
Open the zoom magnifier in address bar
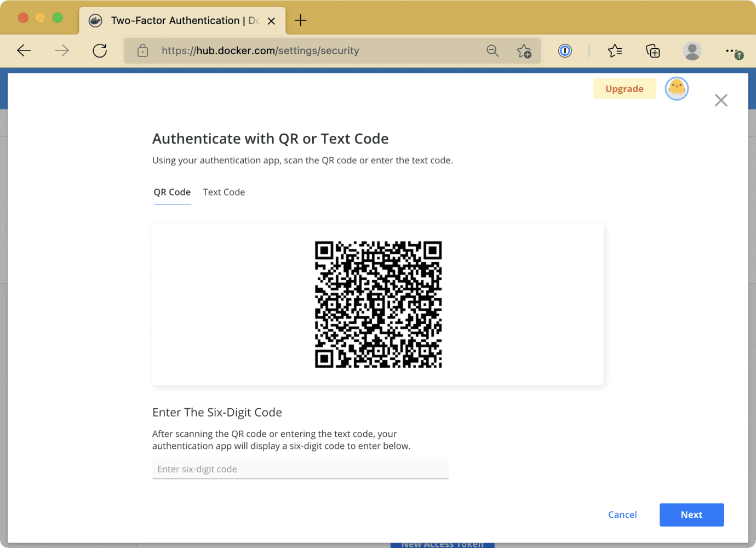(x=492, y=51)
